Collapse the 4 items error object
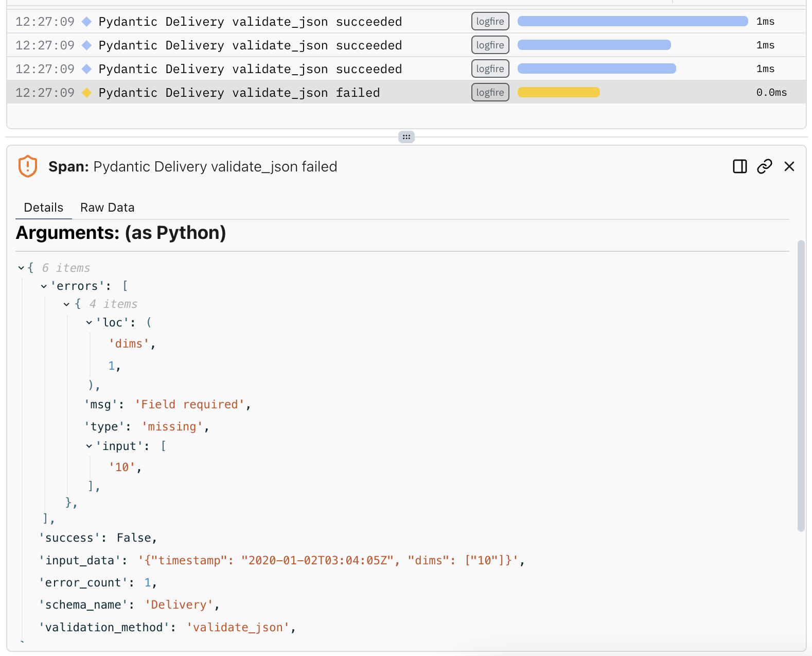This screenshot has width=812, height=656. 66,304
